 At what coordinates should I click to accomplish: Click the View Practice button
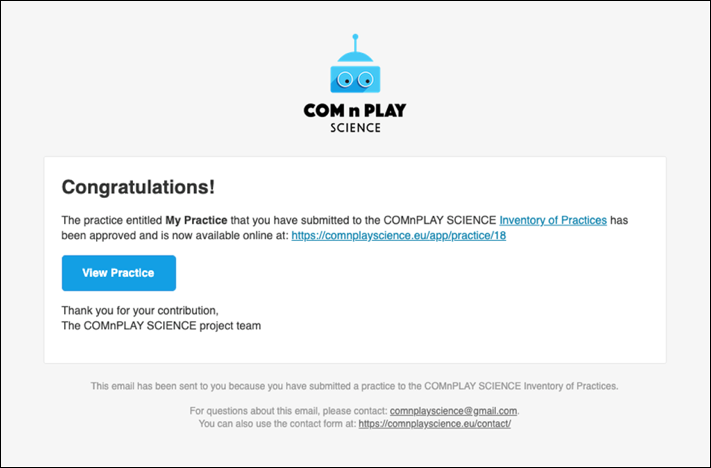[119, 273]
